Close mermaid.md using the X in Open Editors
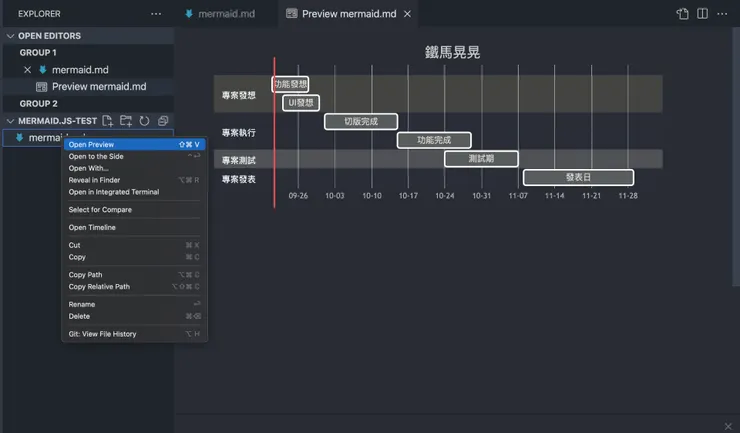This screenshot has height=433, width=740. 27,70
